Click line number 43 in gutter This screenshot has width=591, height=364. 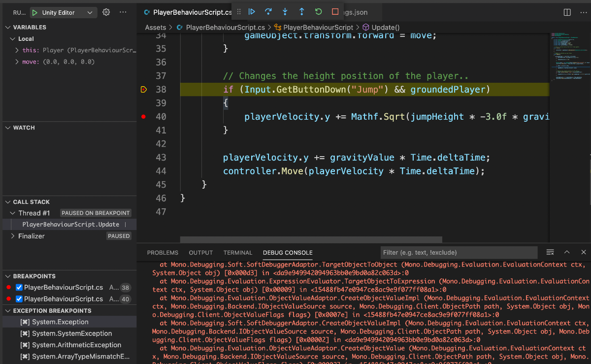tap(161, 158)
